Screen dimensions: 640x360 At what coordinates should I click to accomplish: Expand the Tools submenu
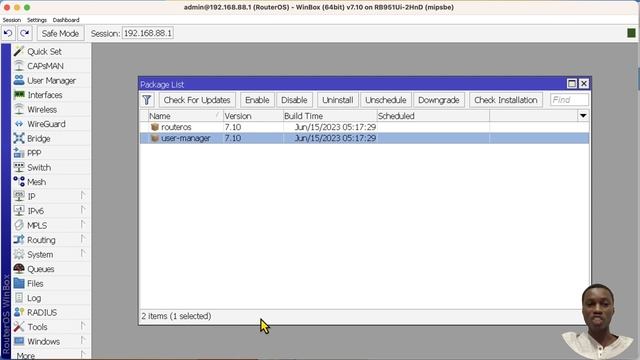pos(83,327)
